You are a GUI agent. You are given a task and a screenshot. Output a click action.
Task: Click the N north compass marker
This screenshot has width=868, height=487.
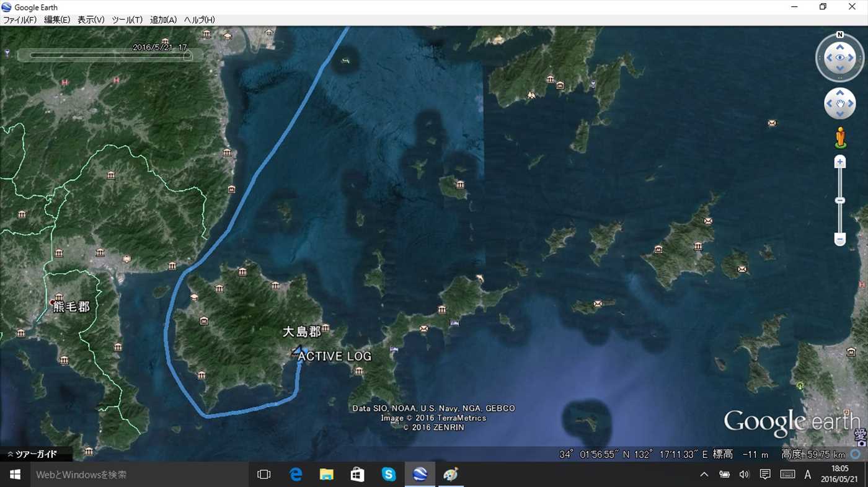click(x=839, y=35)
